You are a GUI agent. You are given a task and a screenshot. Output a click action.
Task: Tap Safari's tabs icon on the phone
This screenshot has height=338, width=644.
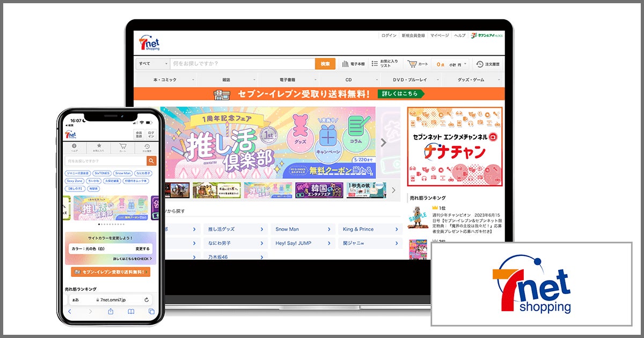(151, 311)
